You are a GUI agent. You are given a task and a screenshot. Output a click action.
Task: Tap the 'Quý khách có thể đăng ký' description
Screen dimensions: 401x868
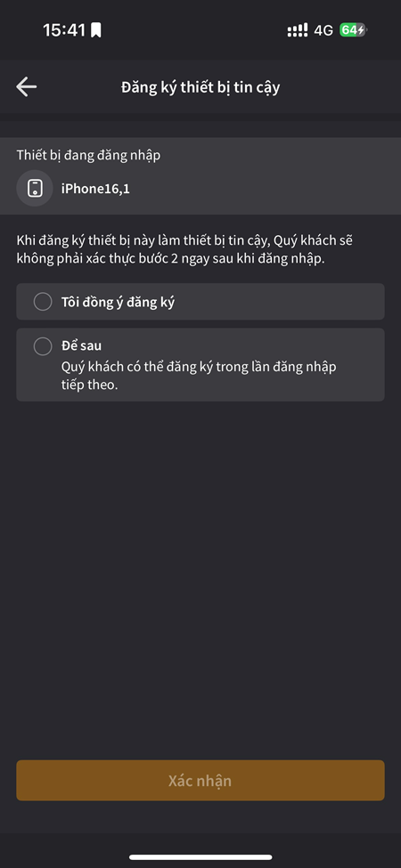click(x=199, y=376)
